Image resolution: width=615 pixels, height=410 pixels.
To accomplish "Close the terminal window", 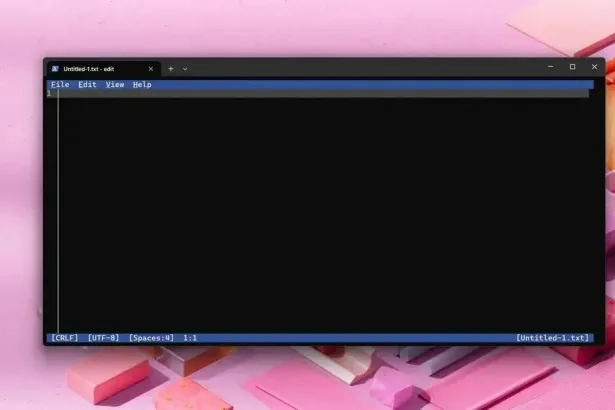I will pos(594,67).
